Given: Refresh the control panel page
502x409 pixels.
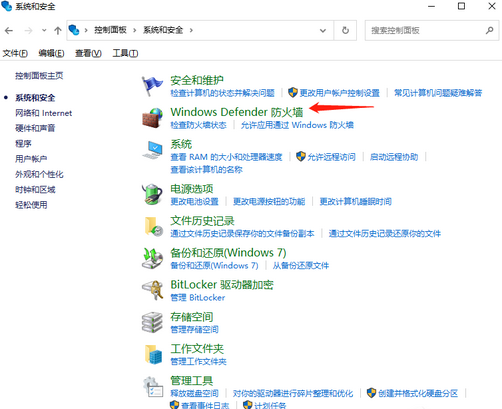Looking at the screenshot, I should coord(345,30).
